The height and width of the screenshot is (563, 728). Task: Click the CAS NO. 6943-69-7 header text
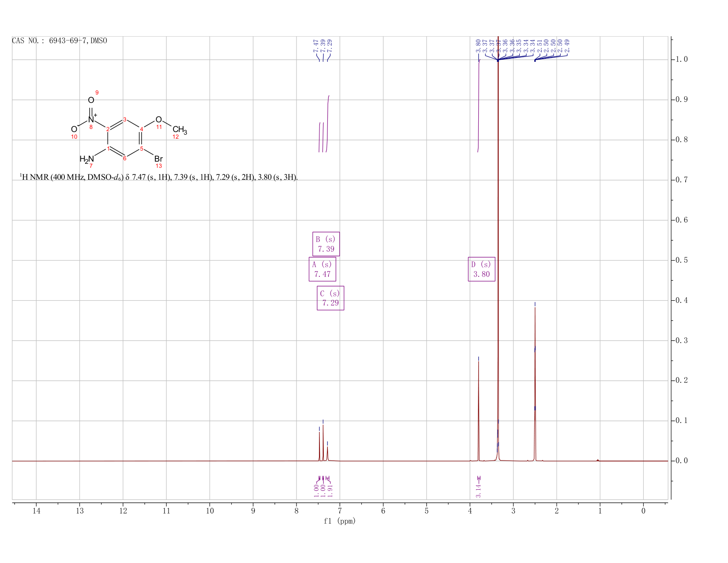pyautogui.click(x=60, y=41)
